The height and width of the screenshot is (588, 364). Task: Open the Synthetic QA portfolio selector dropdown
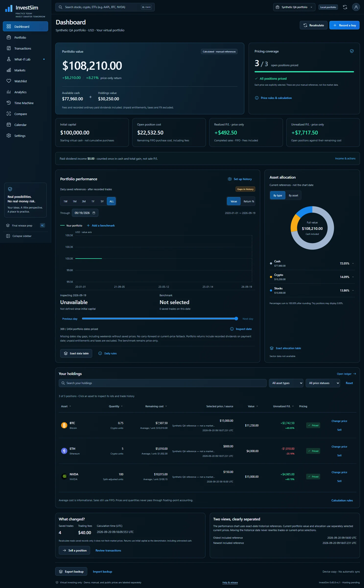[x=294, y=7]
